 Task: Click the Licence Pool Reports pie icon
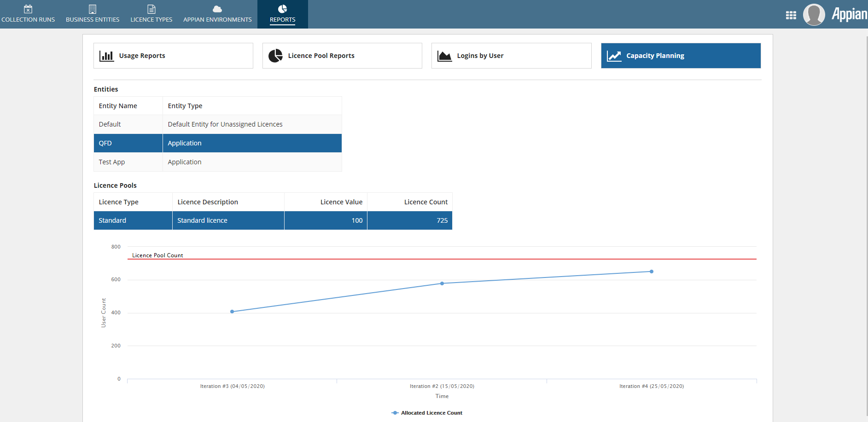(275, 56)
